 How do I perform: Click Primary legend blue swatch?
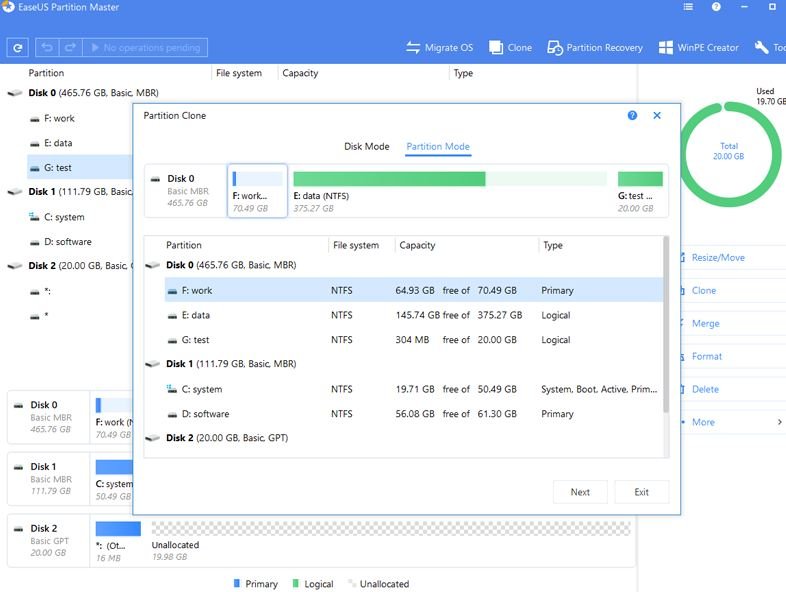click(237, 583)
